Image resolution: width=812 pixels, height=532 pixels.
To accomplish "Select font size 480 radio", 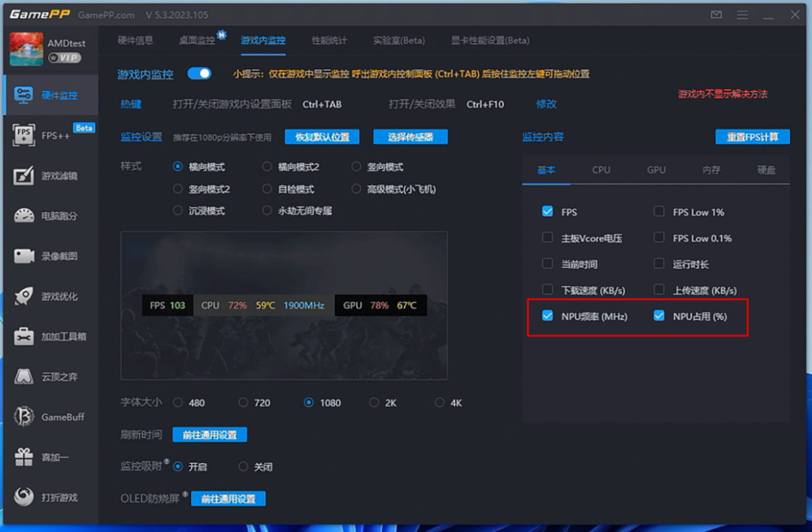I will [x=177, y=403].
